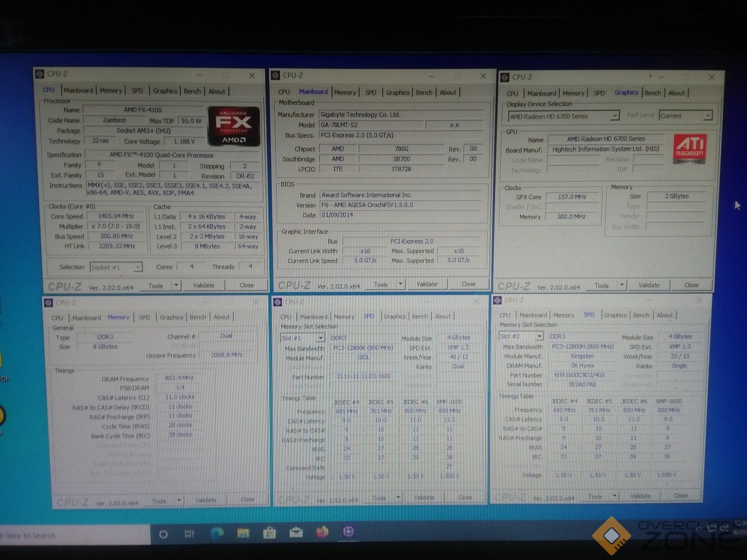Expand the Tools arrow in the Slot #1 SPD window

coord(398,498)
